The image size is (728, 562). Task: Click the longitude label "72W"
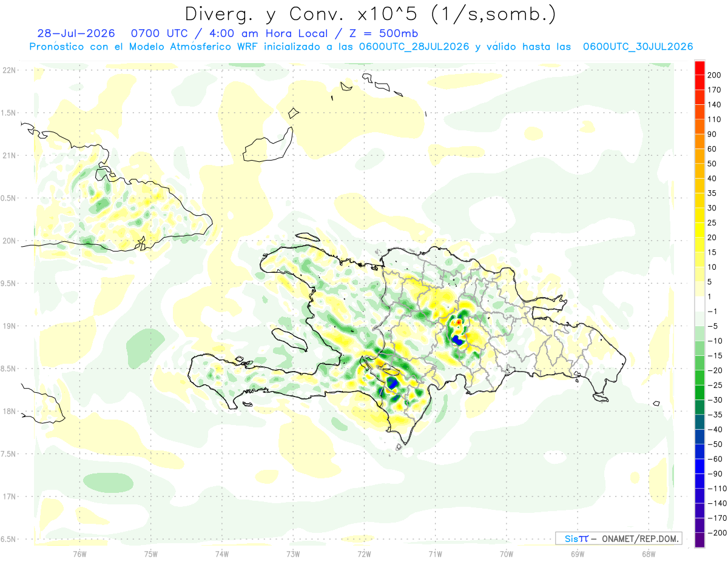point(364,554)
